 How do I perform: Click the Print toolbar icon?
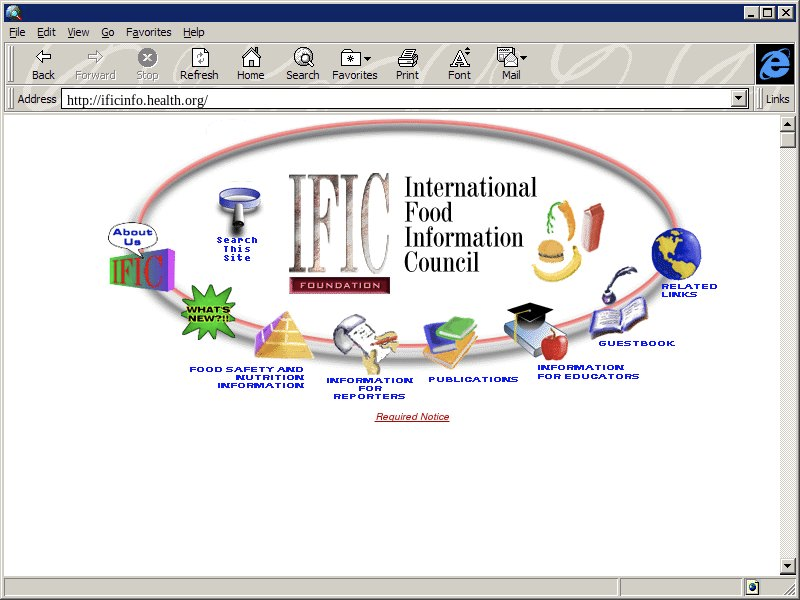pyautogui.click(x=407, y=64)
